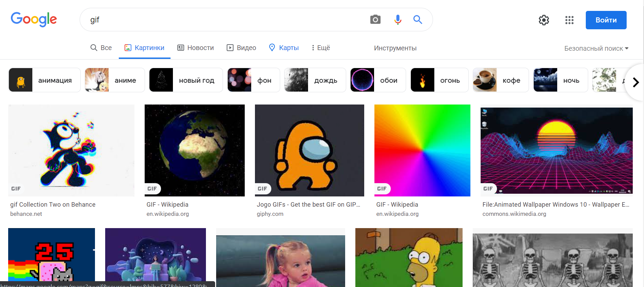This screenshot has width=644, height=287.
Task: Choose the новый год chip
Action: pos(186,80)
